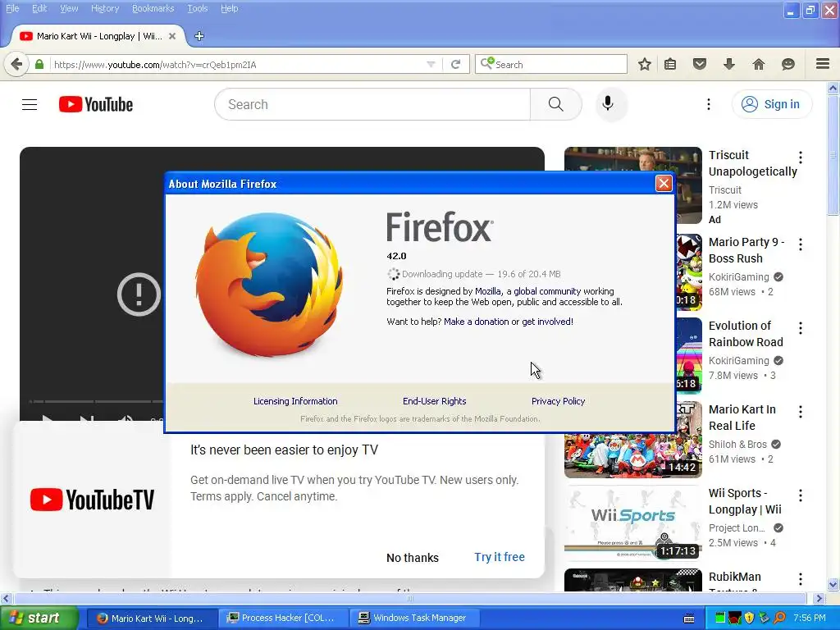Open YouTube settings three-dot menu
This screenshot has height=630, width=840.
[709, 104]
